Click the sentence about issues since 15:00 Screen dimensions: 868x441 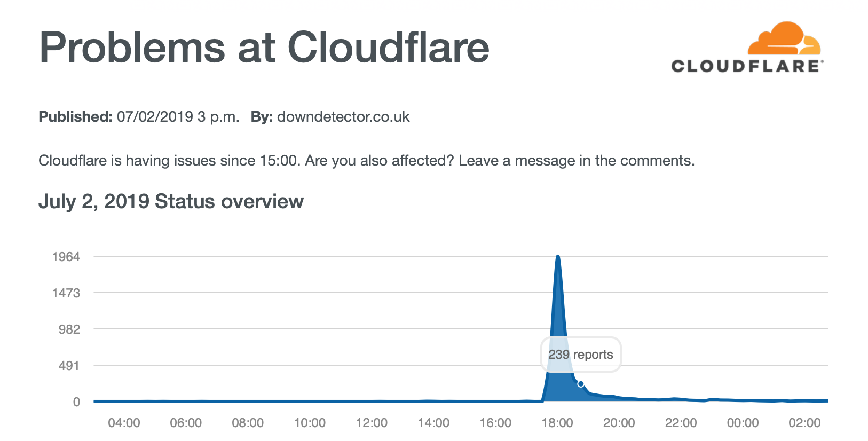click(367, 161)
